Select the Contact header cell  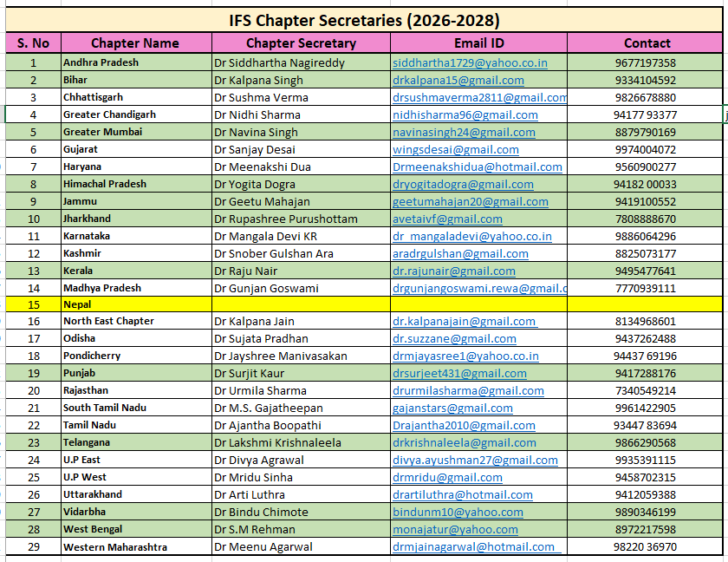click(x=647, y=42)
